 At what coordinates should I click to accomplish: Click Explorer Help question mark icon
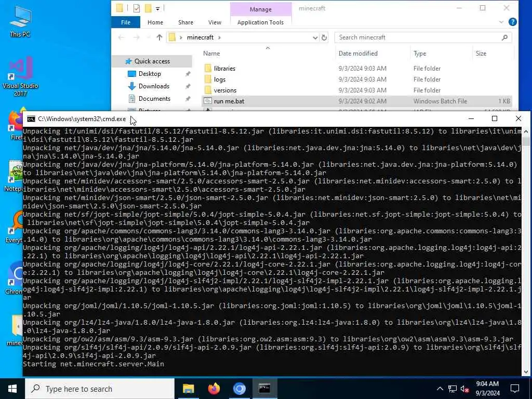pos(513,22)
